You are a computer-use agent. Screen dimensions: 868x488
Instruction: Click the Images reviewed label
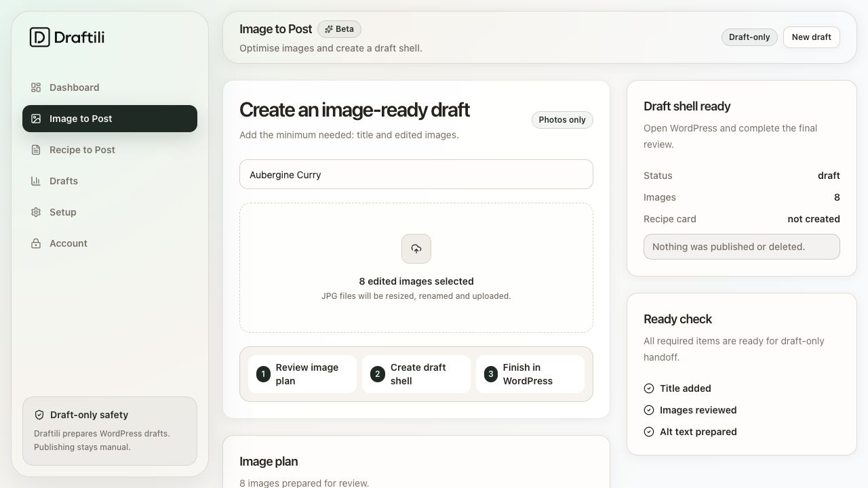pyautogui.click(x=698, y=410)
